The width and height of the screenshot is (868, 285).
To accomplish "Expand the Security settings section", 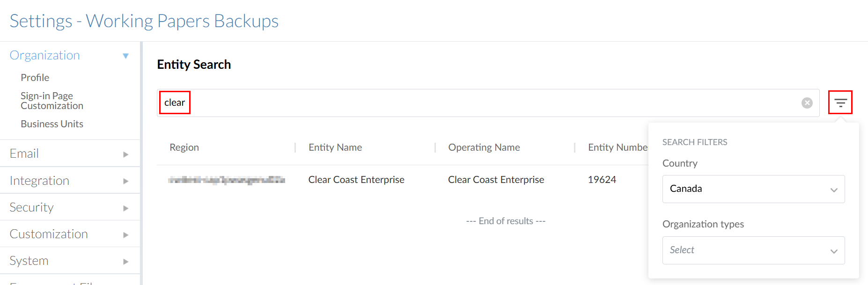I will (x=125, y=208).
